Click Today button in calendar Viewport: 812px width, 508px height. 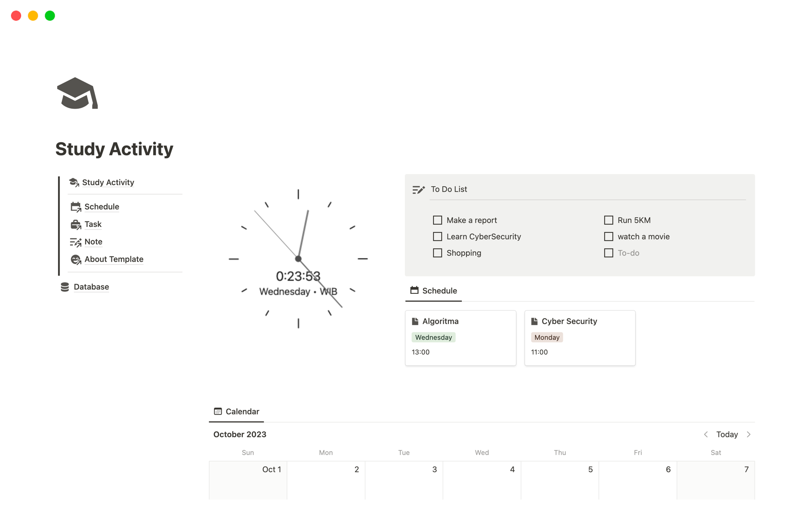coord(727,433)
